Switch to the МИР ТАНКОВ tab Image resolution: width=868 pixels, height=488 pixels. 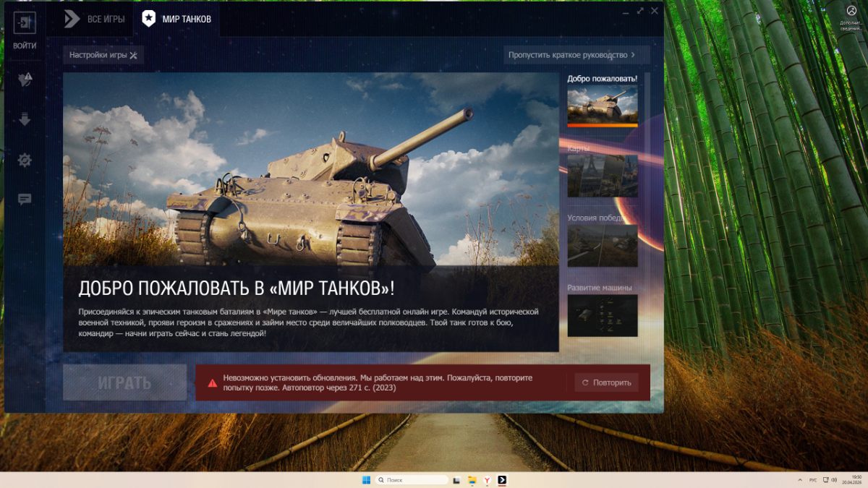(x=176, y=19)
